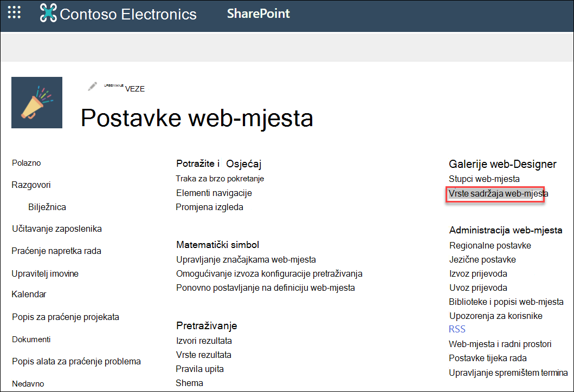Open Stupci web-mjesta link
This screenshot has width=574, height=392.
pyautogui.click(x=485, y=179)
